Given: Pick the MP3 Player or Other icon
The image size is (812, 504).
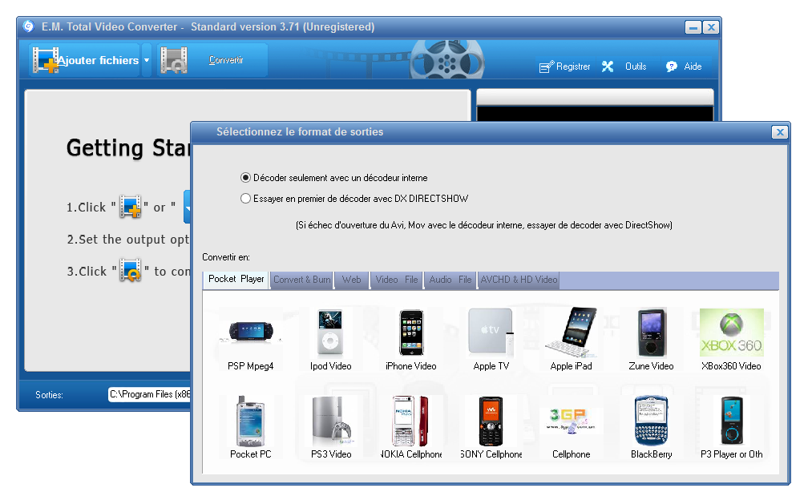Looking at the screenshot, I should pyautogui.click(x=731, y=421).
